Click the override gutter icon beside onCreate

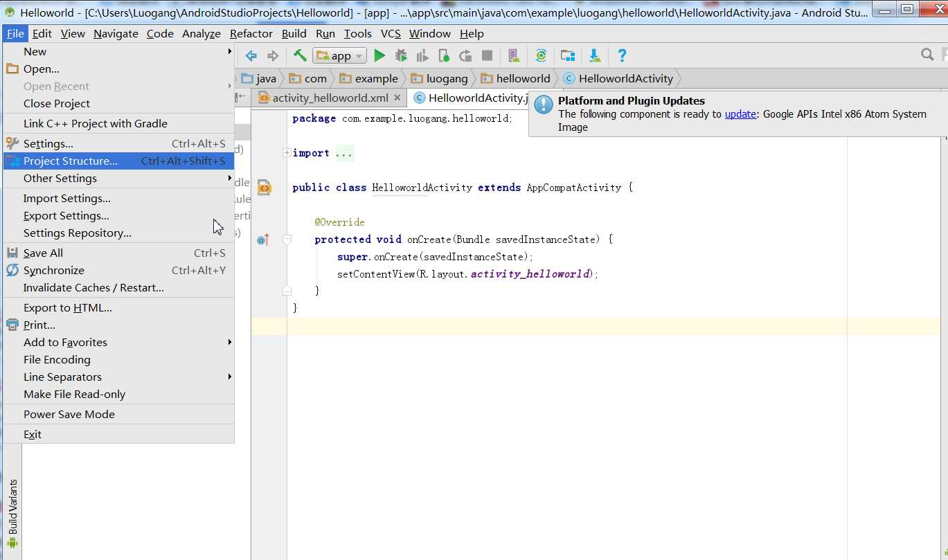263,240
